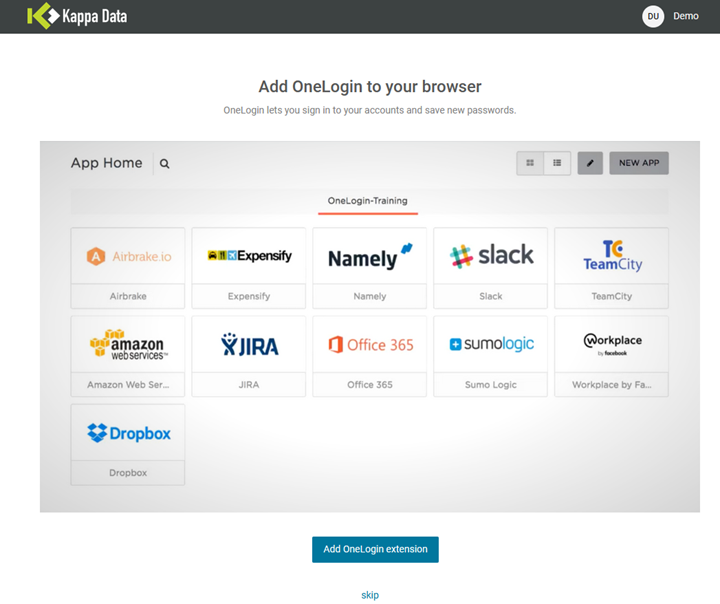Image resolution: width=720 pixels, height=604 pixels.
Task: Open the Airbrake app tile
Action: pyautogui.click(x=128, y=266)
